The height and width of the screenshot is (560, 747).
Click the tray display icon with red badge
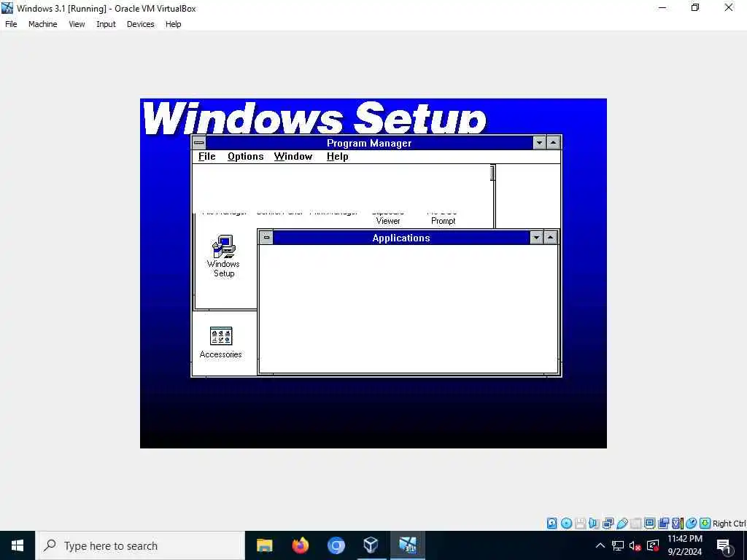click(653, 545)
